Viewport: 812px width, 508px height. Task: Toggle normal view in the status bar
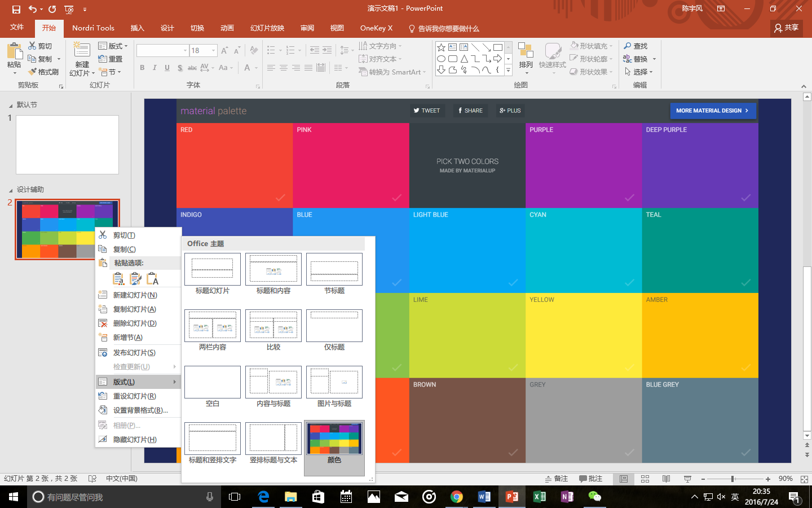[x=624, y=479]
